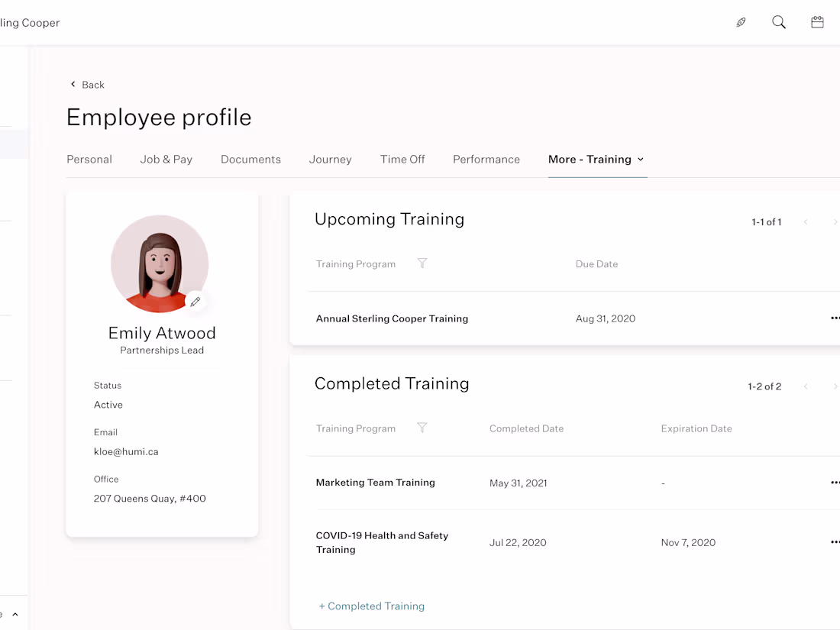The image size is (840, 630).
Task: Filter the Completed Training program column
Action: pyautogui.click(x=422, y=428)
